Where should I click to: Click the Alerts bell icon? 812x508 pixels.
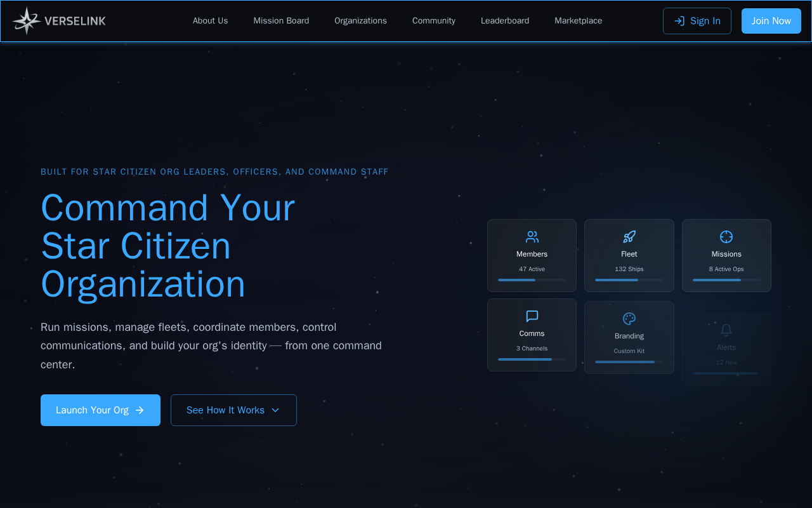tap(726, 330)
